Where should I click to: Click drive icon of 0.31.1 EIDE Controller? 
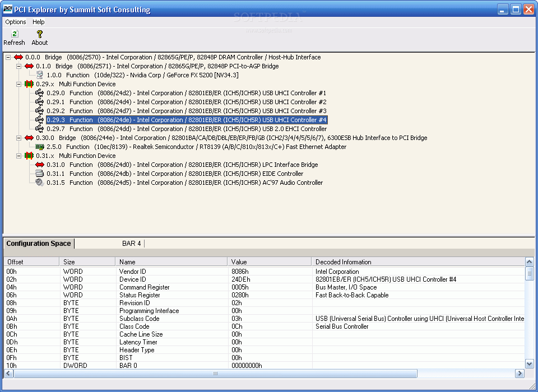(x=40, y=174)
